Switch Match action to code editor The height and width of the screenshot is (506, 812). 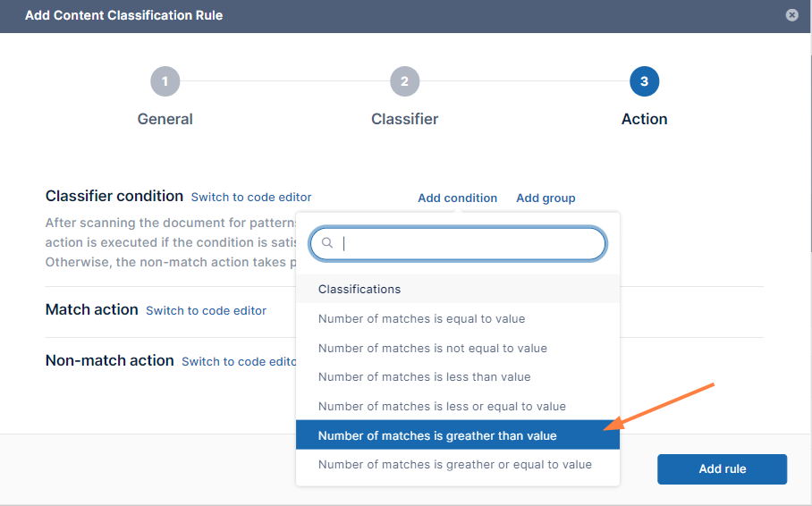coord(206,310)
